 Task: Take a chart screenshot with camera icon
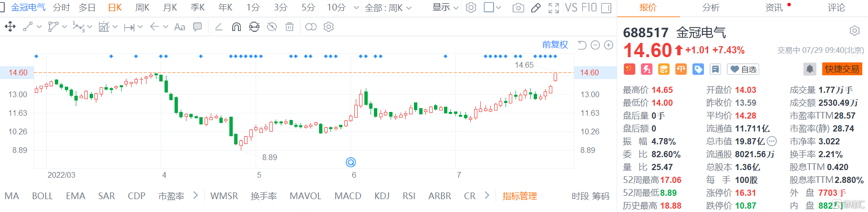coord(518,8)
